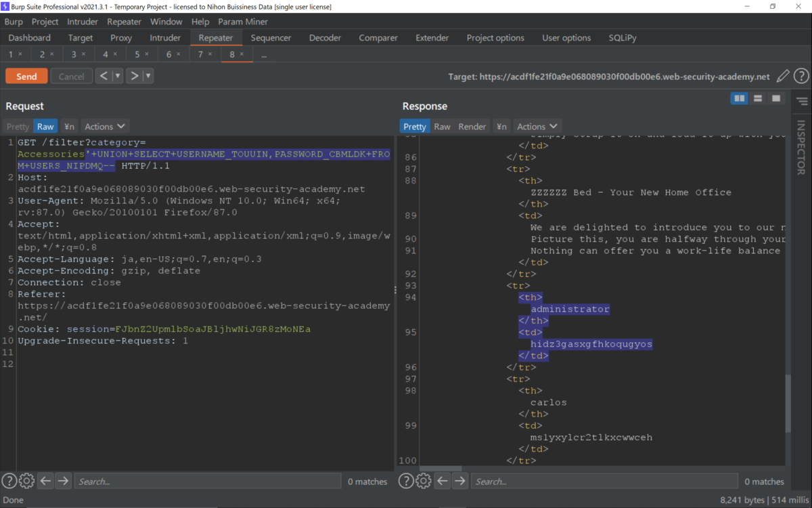
Task: Go to previous match in Request search
Action: click(x=45, y=481)
